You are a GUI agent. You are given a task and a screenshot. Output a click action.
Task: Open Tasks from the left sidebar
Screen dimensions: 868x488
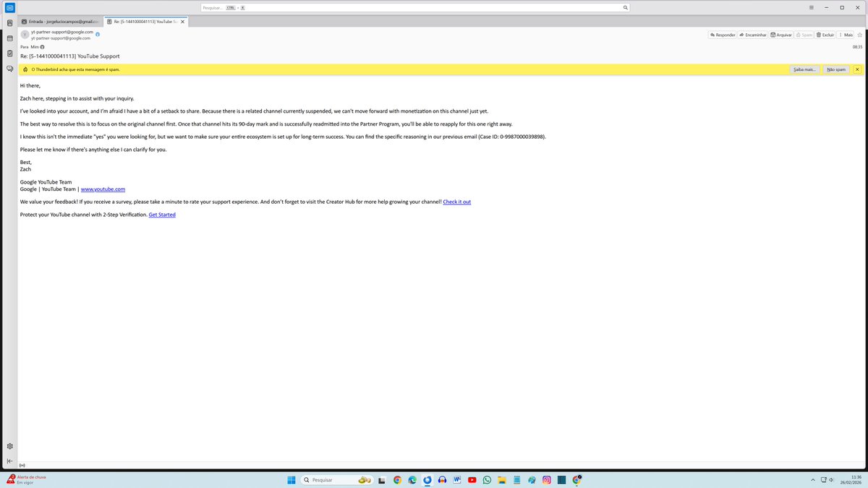click(9, 53)
